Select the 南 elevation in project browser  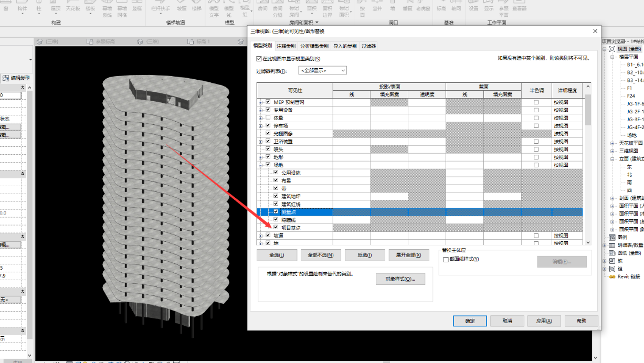tap(629, 182)
